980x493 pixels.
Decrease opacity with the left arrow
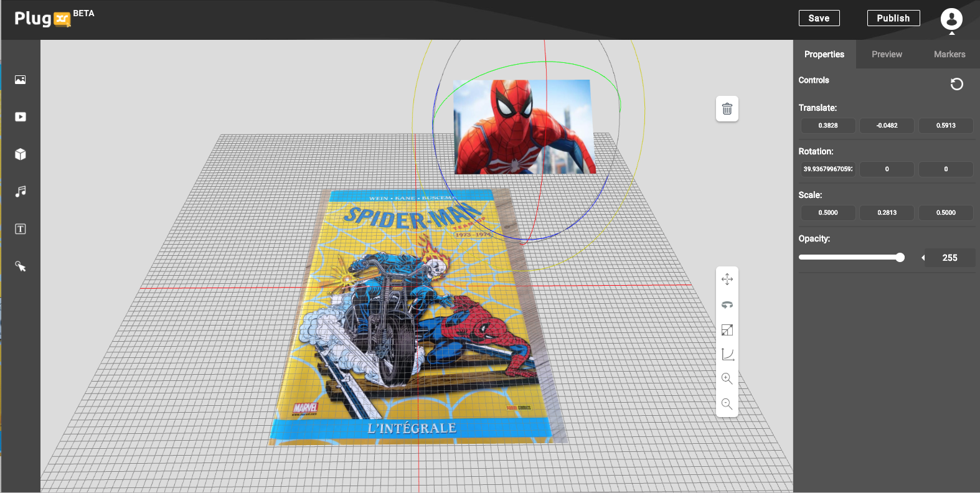[923, 258]
